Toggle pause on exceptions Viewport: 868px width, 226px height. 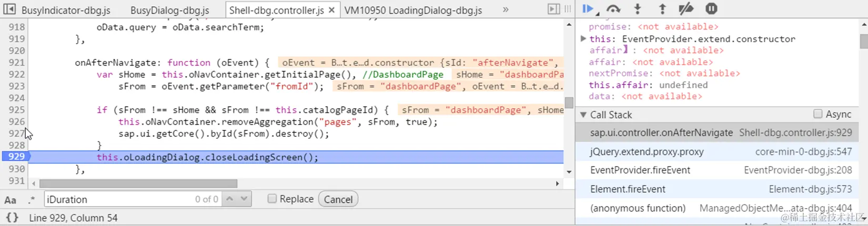[711, 8]
